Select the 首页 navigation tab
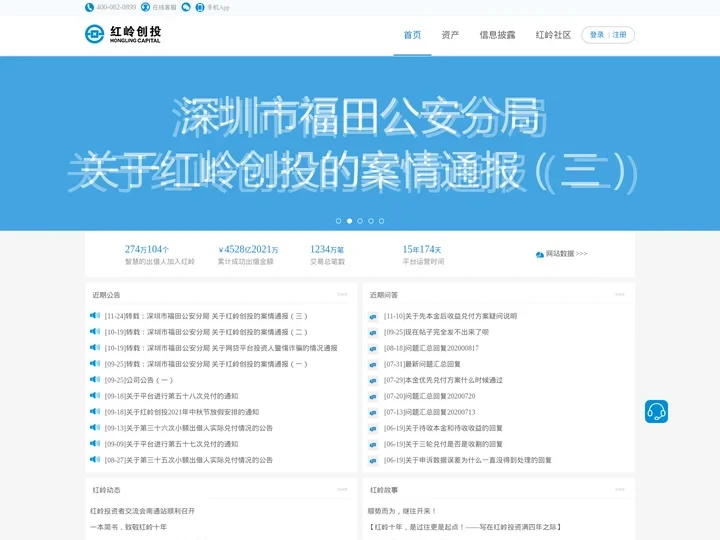The image size is (720, 540). [x=412, y=35]
